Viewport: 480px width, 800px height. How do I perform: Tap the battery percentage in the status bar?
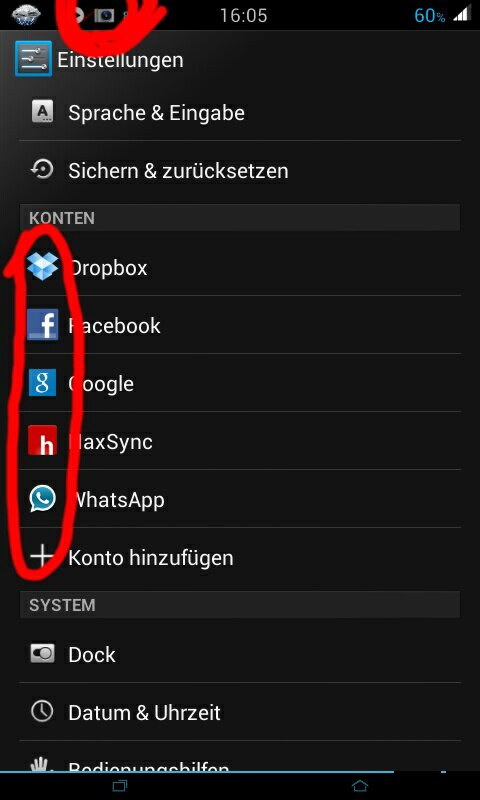tap(430, 16)
